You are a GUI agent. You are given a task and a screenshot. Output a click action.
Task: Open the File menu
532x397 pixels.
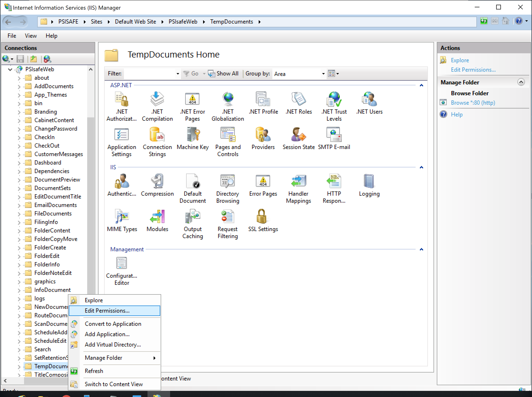(x=12, y=36)
